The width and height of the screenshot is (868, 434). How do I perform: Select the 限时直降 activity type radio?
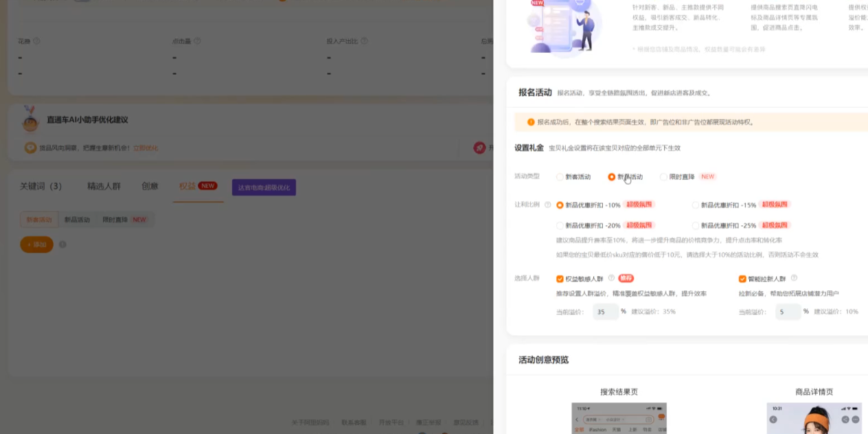point(663,177)
